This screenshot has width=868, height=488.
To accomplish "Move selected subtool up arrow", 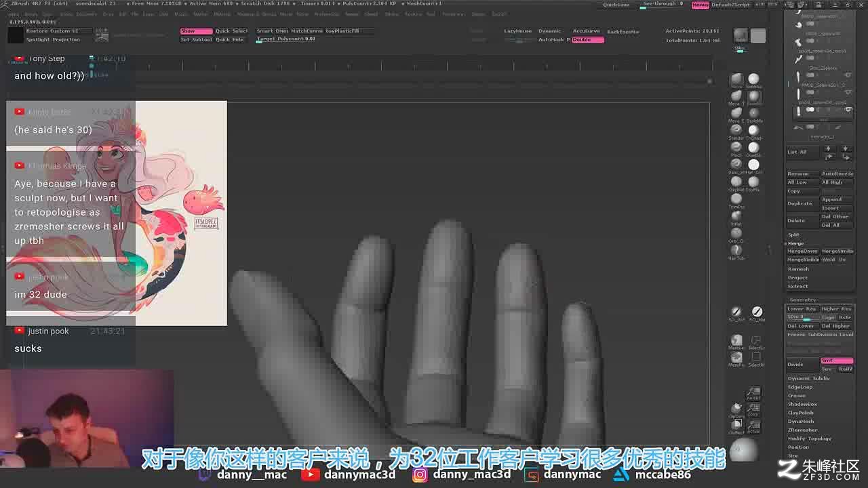I will pyautogui.click(x=828, y=148).
